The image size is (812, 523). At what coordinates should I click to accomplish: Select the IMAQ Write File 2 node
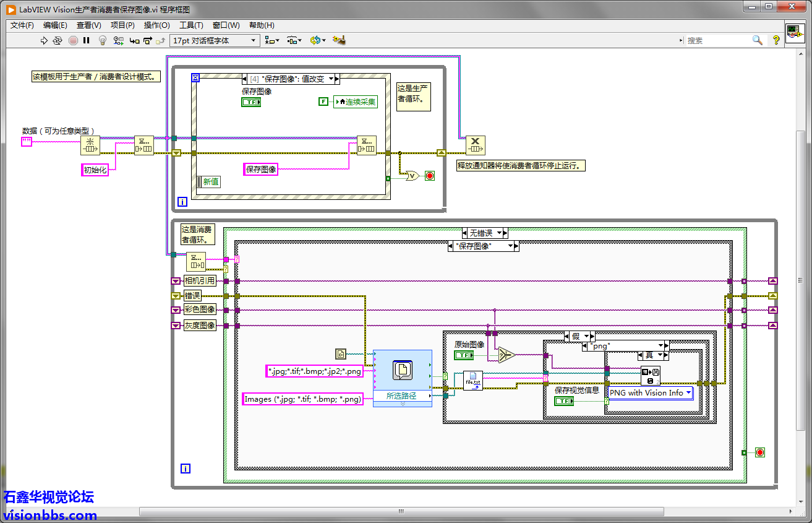pyautogui.click(x=651, y=376)
